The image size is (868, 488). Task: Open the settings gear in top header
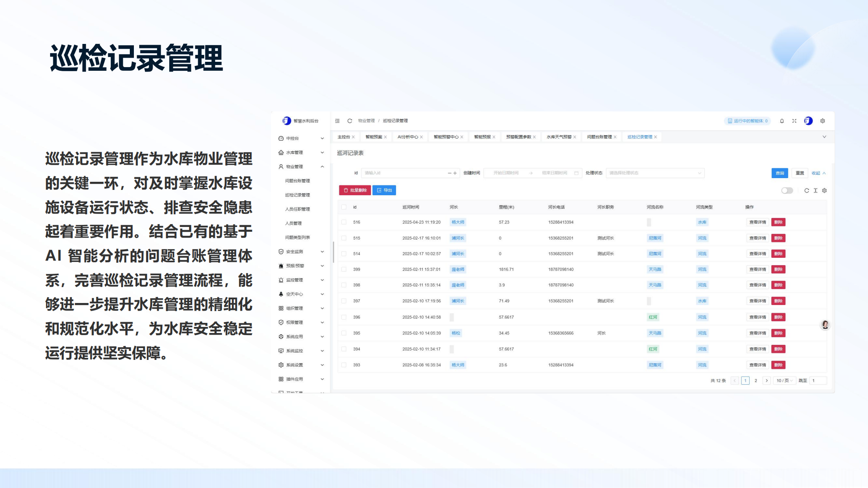coord(822,121)
